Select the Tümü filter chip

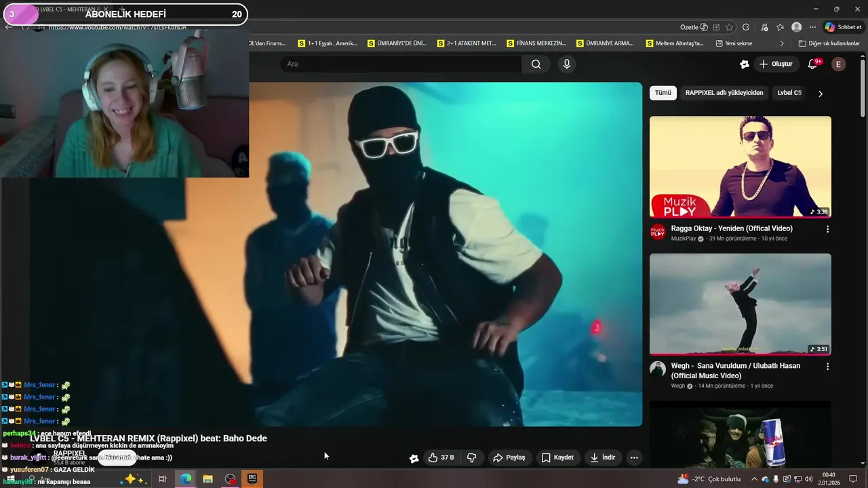coord(663,93)
